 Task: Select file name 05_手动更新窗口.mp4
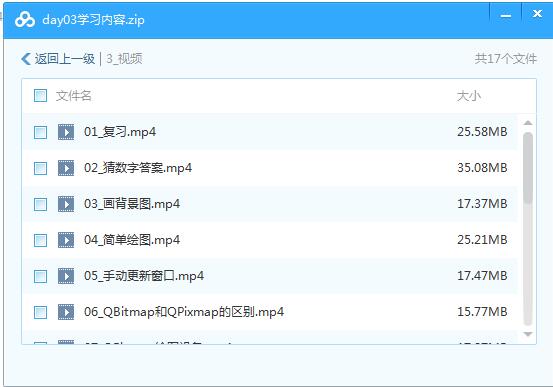[144, 276]
